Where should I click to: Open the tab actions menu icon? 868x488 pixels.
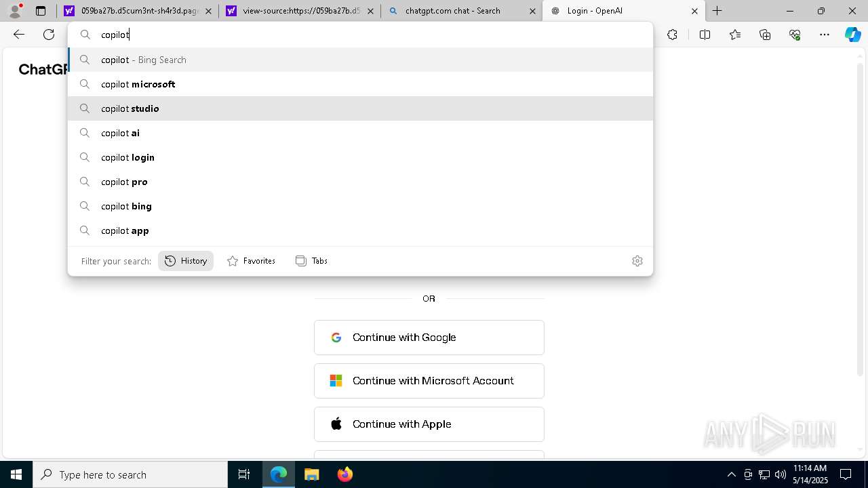click(x=41, y=11)
